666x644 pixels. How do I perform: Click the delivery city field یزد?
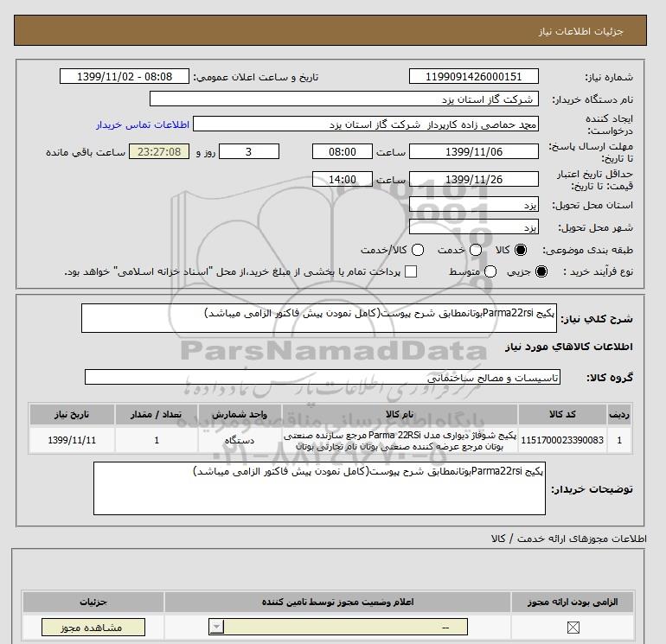tap(474, 226)
